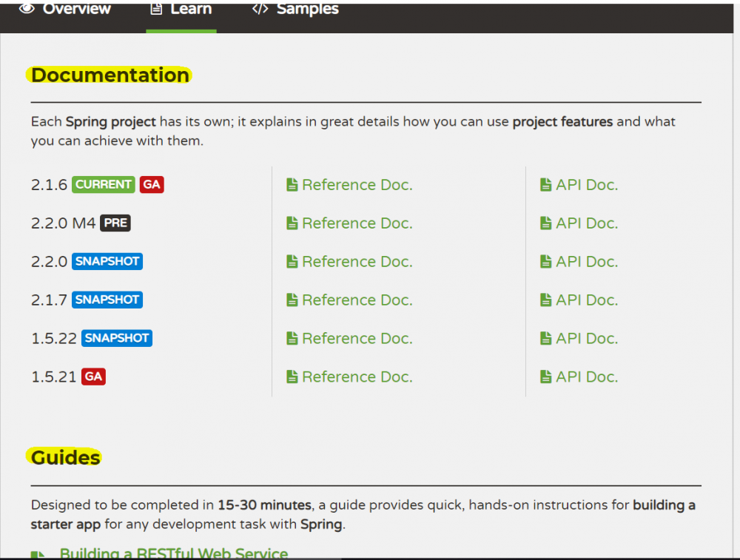Select the version number 1.5.21
The height and width of the screenshot is (560, 740).
click(54, 377)
